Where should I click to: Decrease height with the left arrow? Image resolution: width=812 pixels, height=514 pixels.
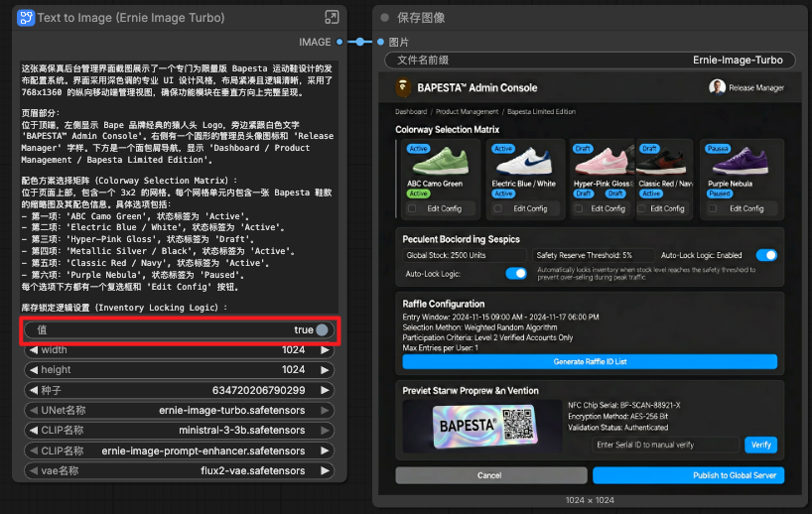click(x=33, y=370)
